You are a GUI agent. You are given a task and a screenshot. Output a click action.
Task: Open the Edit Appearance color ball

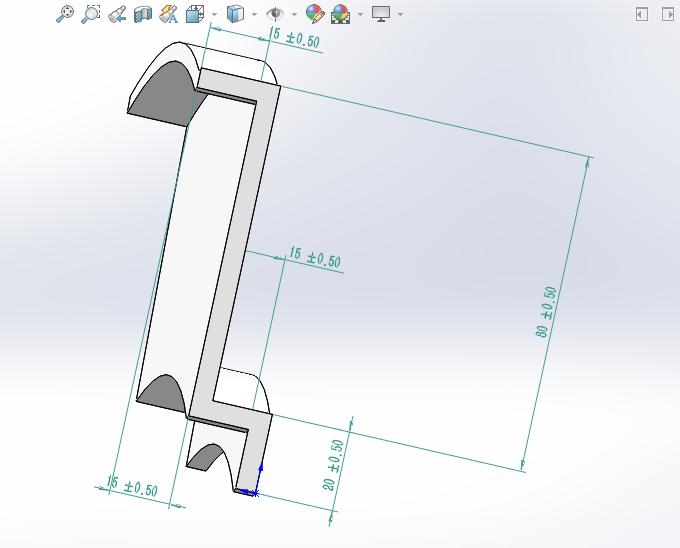[x=314, y=14]
